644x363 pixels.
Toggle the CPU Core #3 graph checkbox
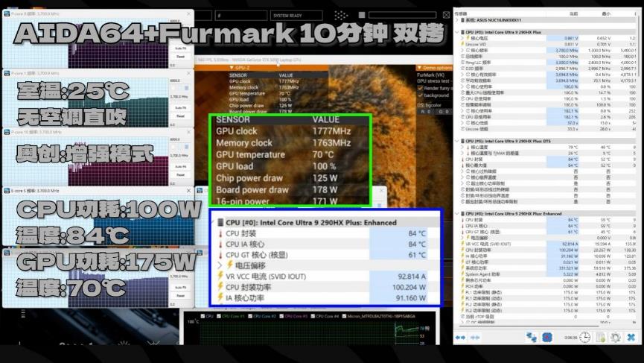pyautogui.click(x=281, y=316)
